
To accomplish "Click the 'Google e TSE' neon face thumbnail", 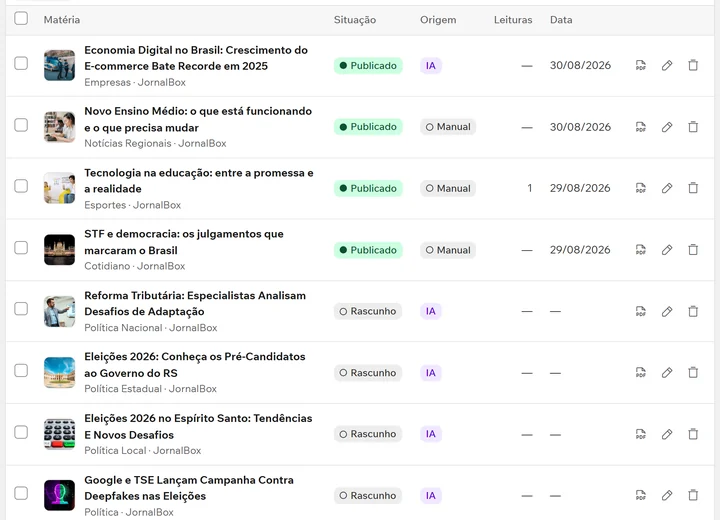I will [59, 495].
